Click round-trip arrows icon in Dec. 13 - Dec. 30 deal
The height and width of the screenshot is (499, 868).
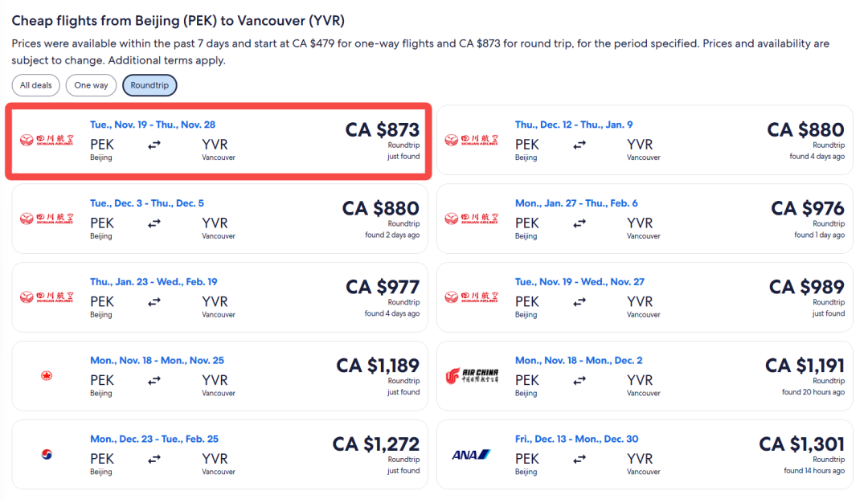579,459
